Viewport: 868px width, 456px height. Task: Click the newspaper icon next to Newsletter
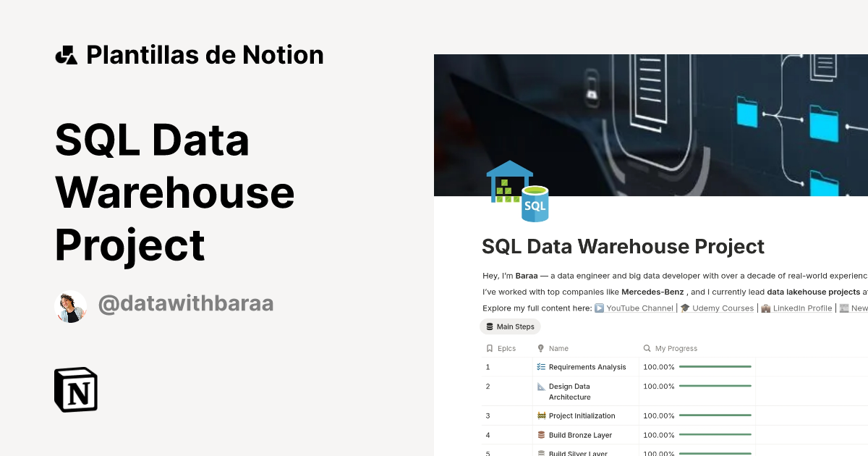tap(845, 308)
